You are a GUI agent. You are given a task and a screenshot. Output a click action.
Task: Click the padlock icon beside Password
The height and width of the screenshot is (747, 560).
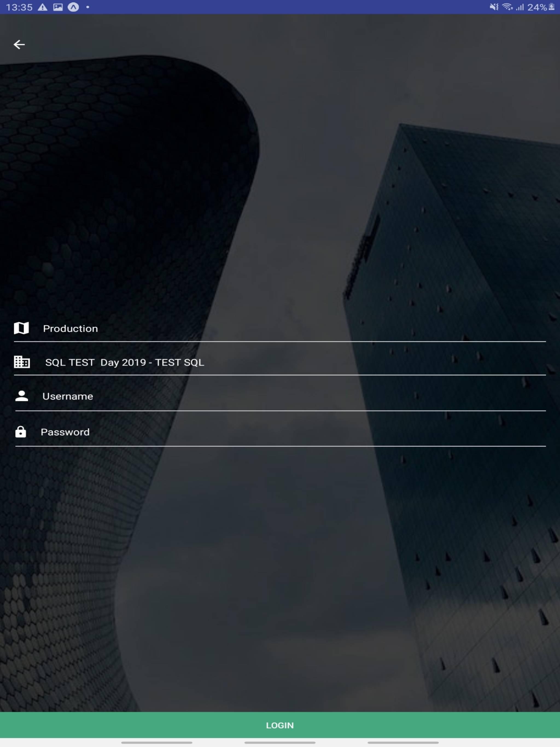tap(21, 431)
